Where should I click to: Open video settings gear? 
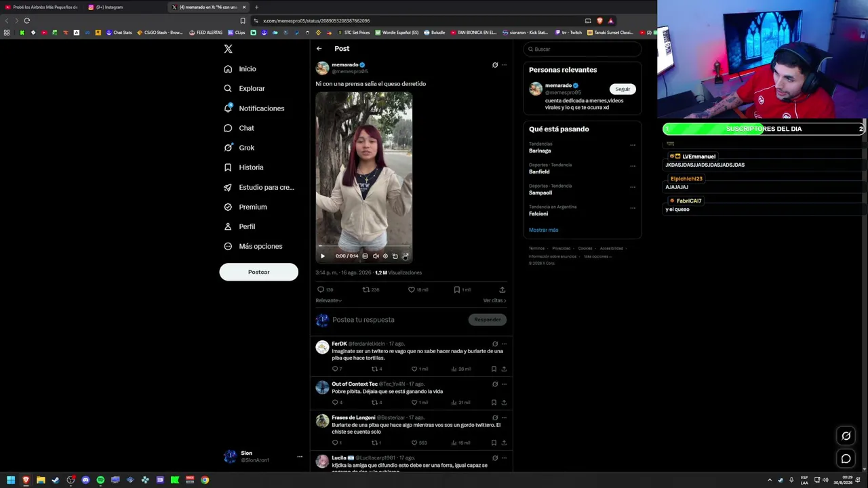(385, 256)
